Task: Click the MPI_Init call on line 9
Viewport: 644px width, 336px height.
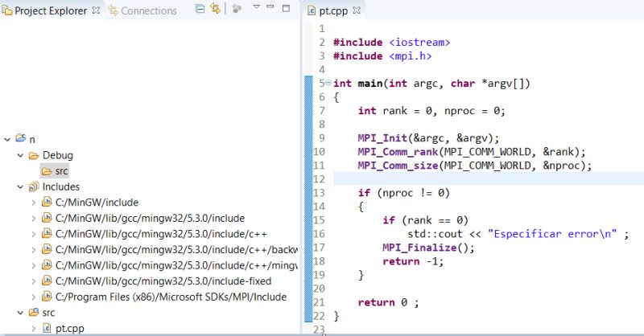Action: pos(382,138)
